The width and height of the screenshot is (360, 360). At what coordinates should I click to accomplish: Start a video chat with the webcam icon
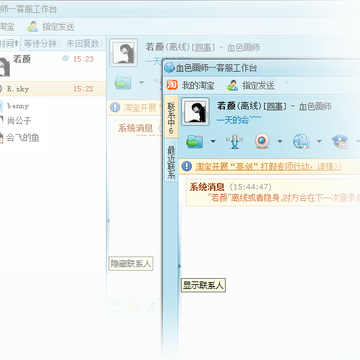262,141
